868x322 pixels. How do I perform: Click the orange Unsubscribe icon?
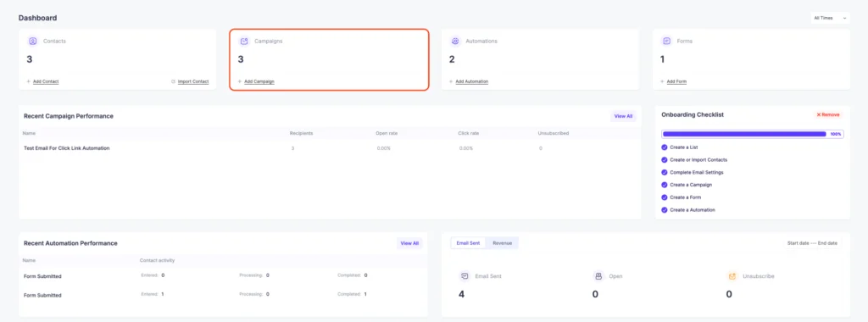732,275
